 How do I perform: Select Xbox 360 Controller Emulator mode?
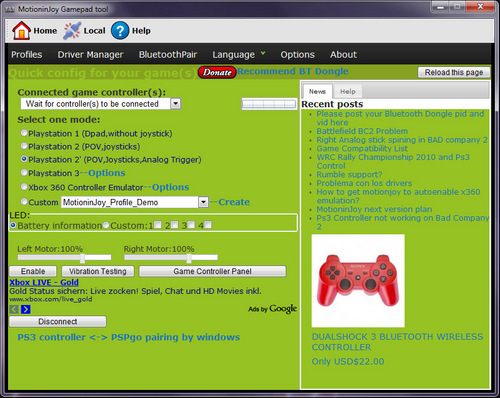24,187
